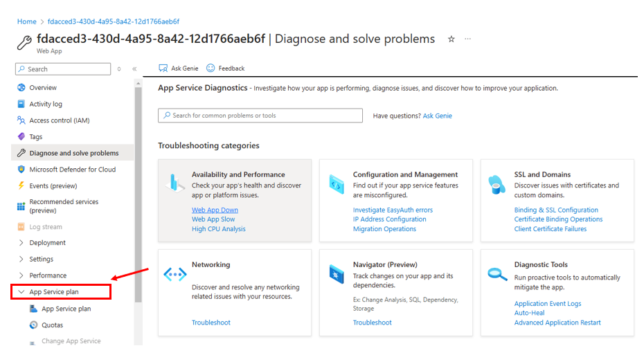Open the more options ellipsis in title
Image resolution: width=644 pixels, height=355 pixels.
point(468,39)
